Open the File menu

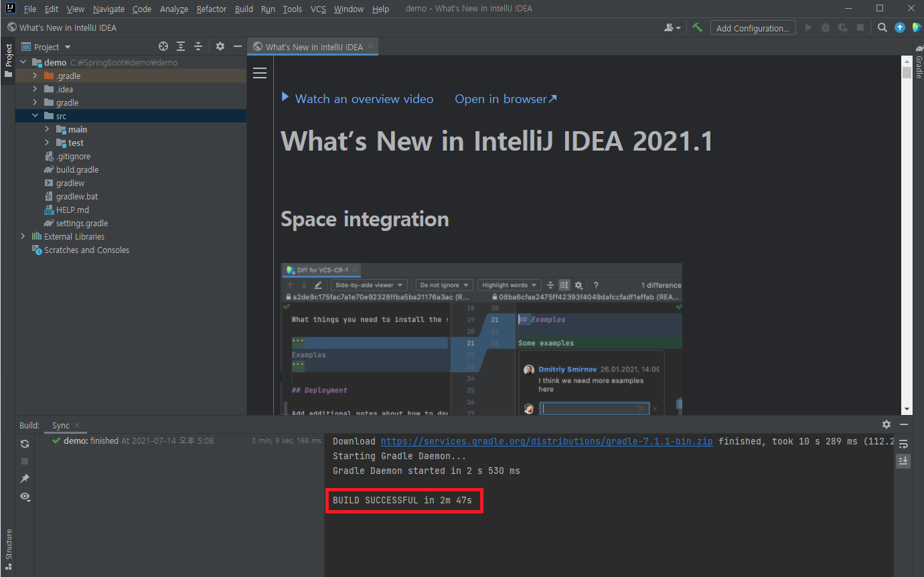coord(30,9)
